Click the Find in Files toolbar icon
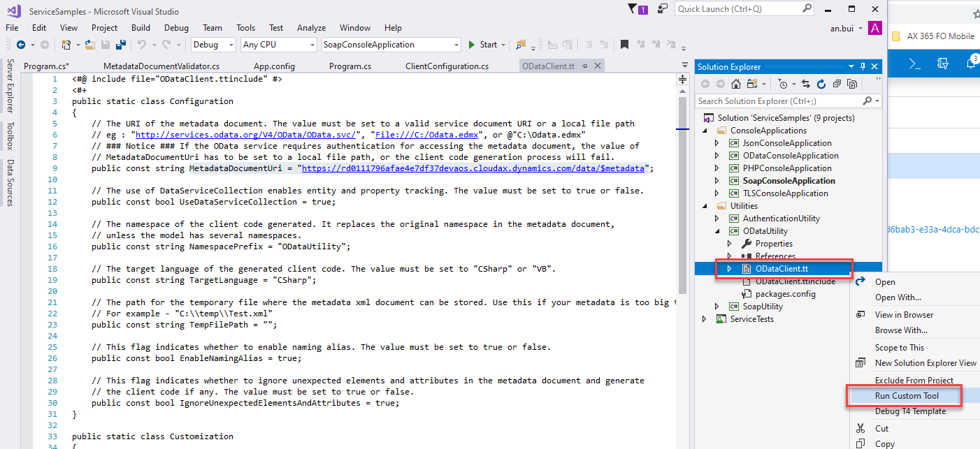980x449 pixels. click(521, 45)
